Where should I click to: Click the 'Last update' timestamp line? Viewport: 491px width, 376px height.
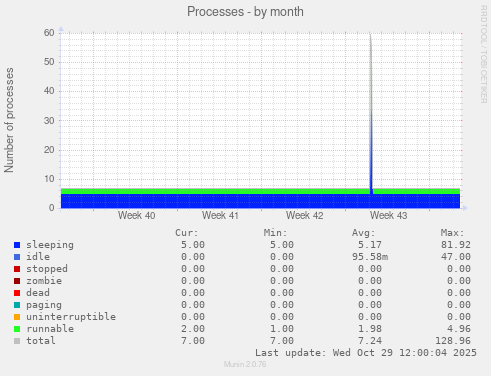(366, 353)
